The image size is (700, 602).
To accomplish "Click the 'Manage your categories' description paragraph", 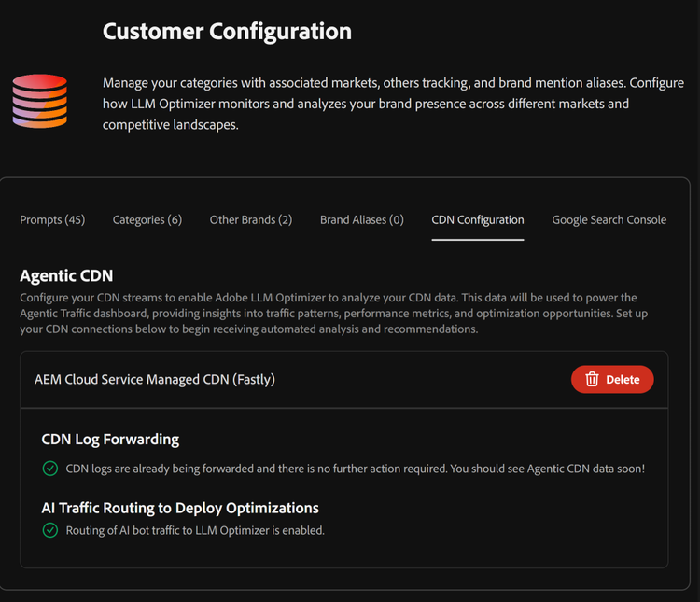I will click(393, 104).
